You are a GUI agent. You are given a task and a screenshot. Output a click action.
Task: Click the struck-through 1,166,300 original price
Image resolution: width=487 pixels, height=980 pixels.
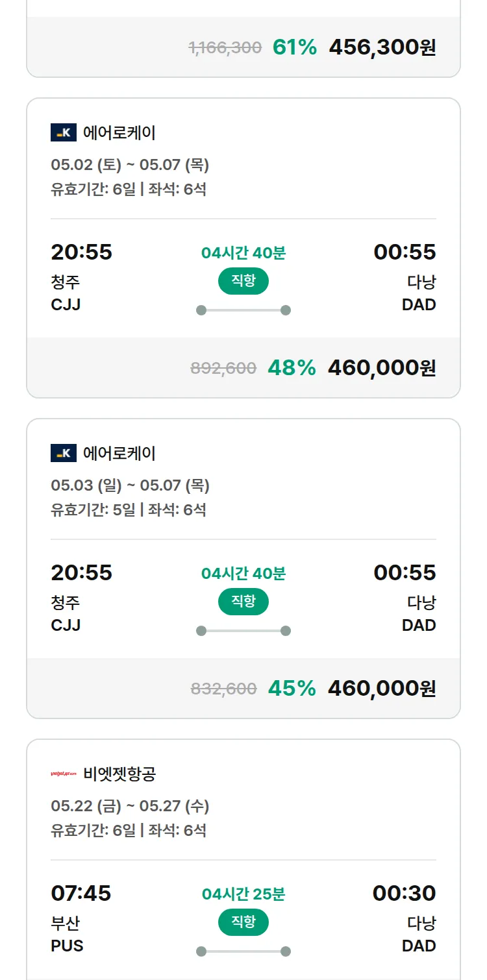click(x=225, y=47)
